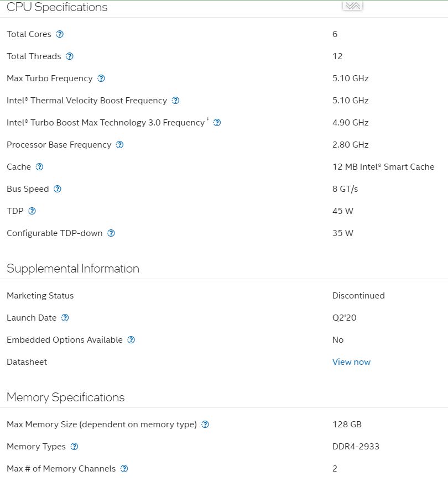Click Thermal Velocity Boost Frequency info icon

click(175, 101)
